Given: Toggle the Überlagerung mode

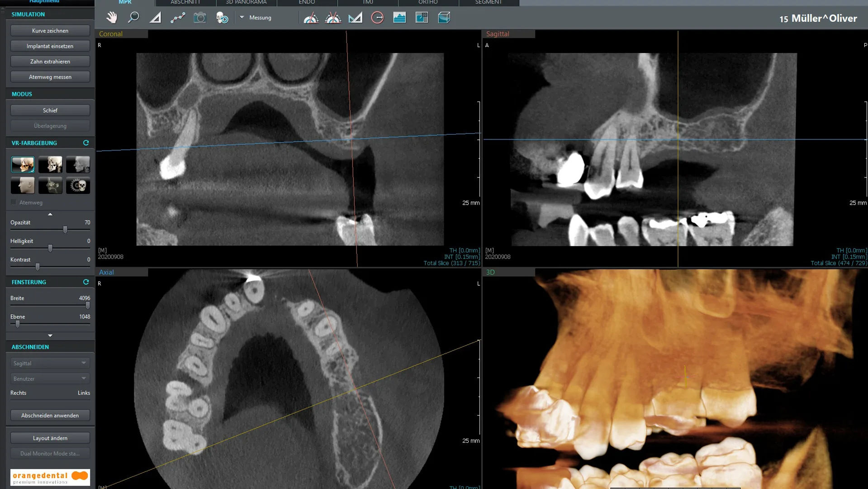Looking at the screenshot, I should [50, 126].
